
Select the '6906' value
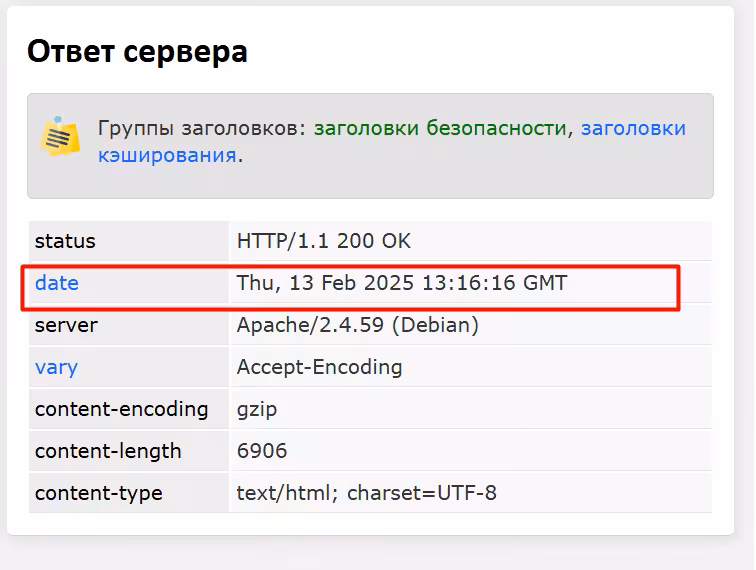[x=262, y=451]
